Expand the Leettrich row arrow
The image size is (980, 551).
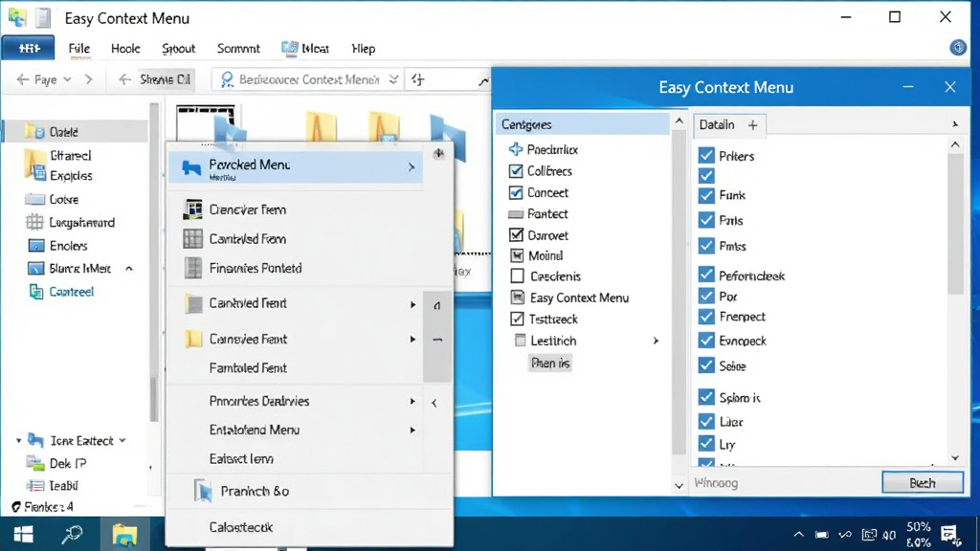pyautogui.click(x=656, y=341)
